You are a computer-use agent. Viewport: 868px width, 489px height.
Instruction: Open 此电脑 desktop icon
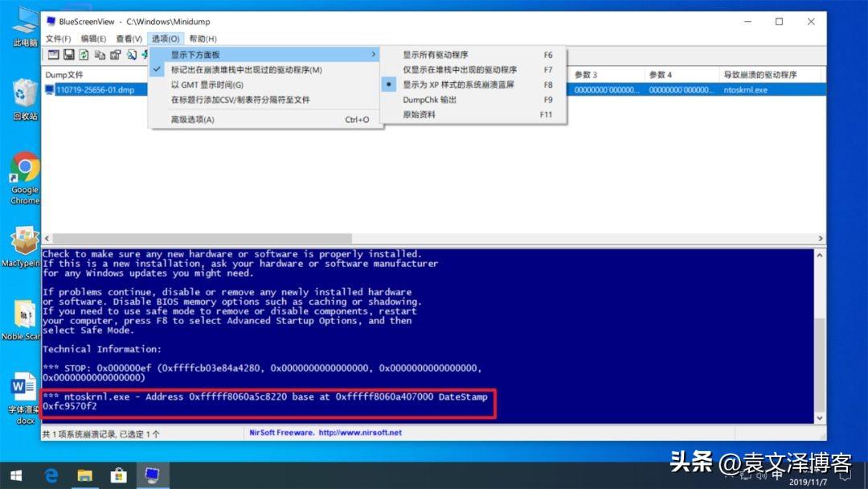pos(25,26)
